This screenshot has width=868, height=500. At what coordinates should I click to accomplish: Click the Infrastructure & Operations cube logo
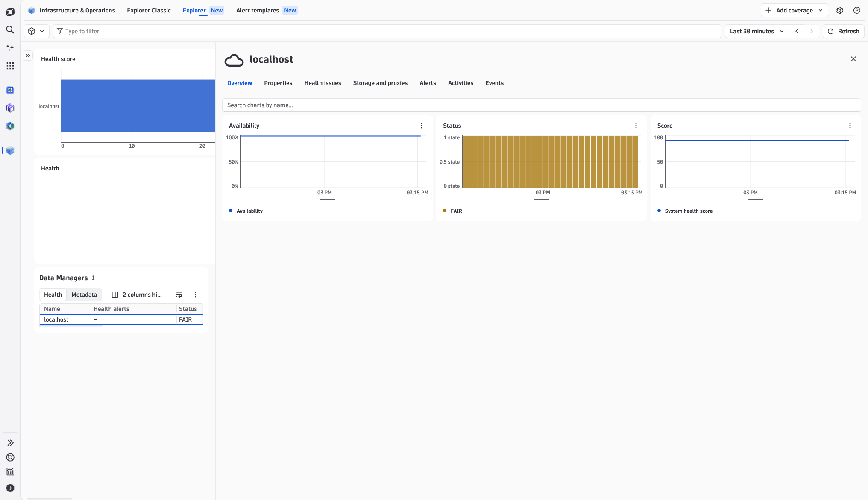click(32, 10)
